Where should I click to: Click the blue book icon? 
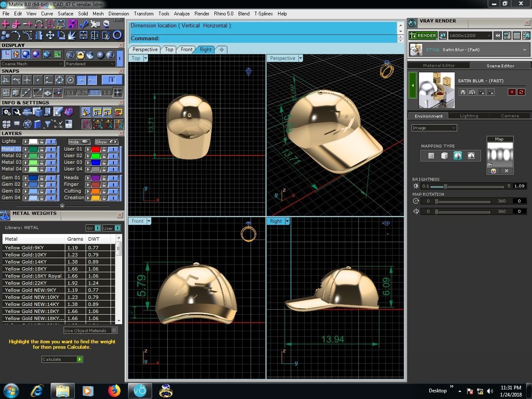point(37,124)
